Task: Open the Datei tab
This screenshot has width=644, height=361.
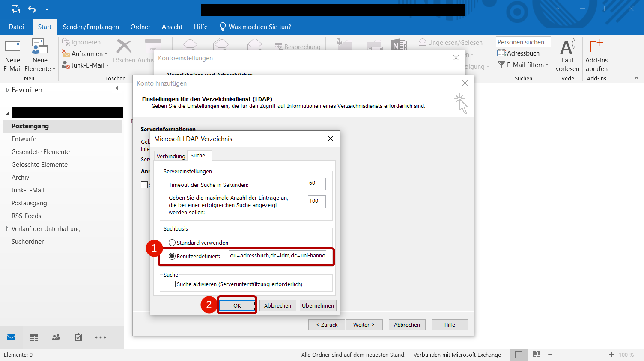Action: tap(16, 27)
